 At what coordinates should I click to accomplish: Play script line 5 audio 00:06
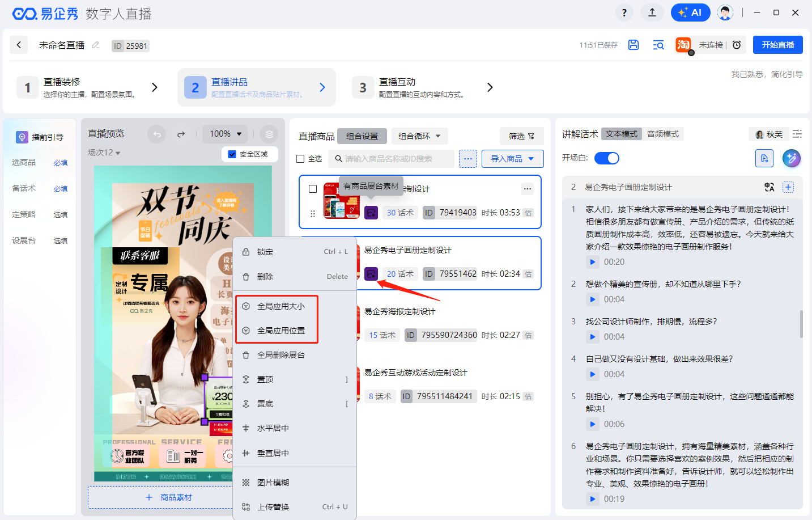[592, 424]
